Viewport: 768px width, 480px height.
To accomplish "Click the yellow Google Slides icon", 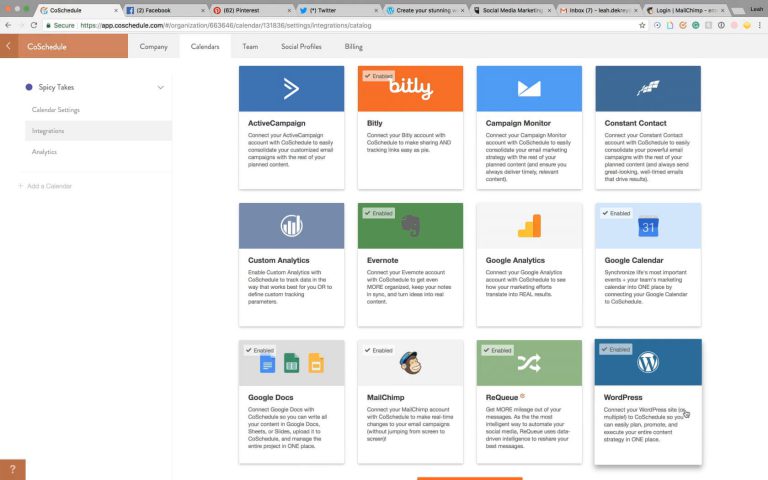I will tap(316, 363).
